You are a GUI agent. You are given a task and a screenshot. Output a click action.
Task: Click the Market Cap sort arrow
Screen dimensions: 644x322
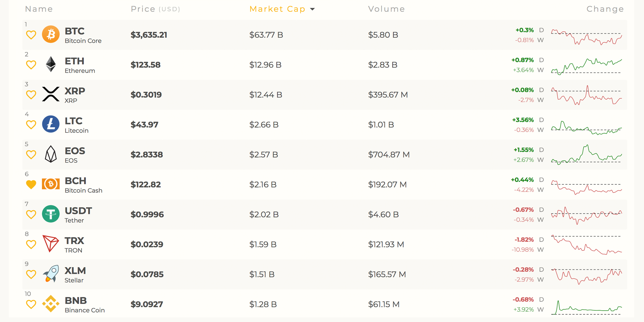click(312, 9)
